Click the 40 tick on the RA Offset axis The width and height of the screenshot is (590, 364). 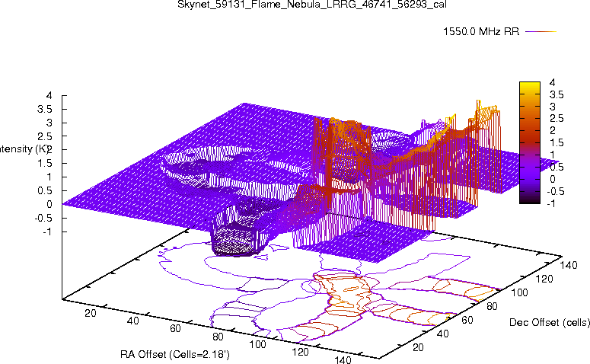[132, 321]
